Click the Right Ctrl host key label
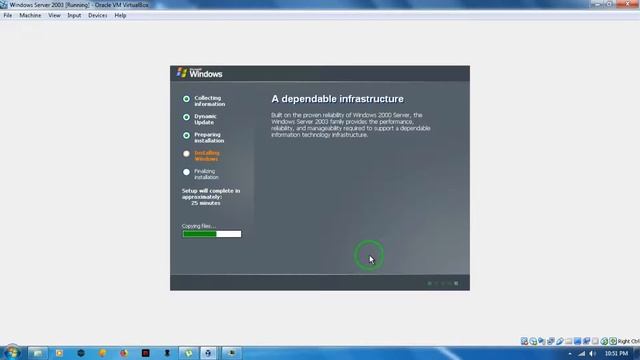 pos(629,341)
